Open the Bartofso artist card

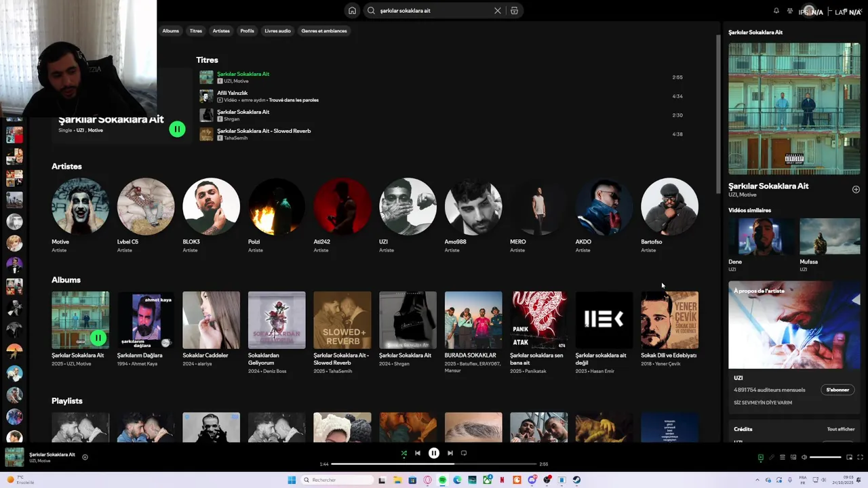click(669, 216)
